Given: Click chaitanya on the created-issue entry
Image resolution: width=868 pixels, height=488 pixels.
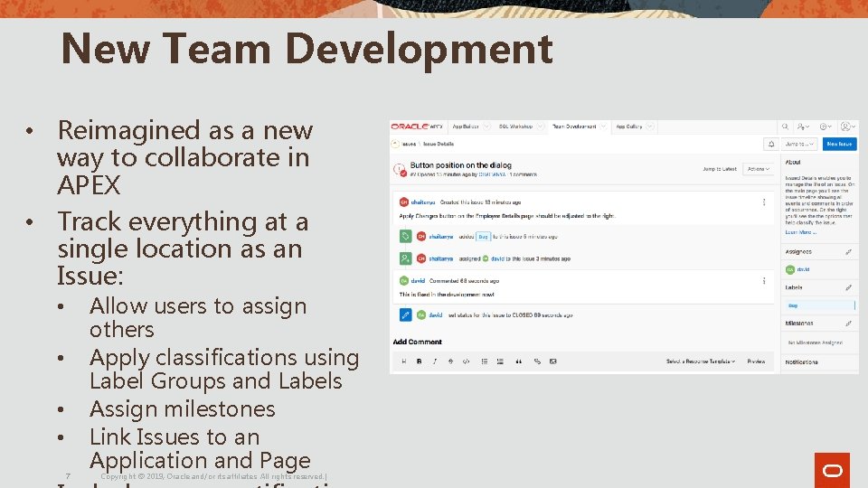Looking at the screenshot, I should pos(423,202).
